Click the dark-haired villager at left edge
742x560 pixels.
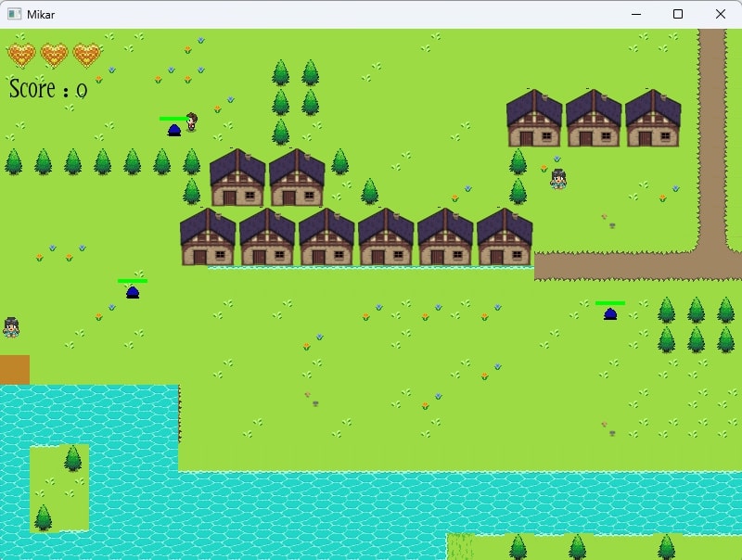pyautogui.click(x=11, y=327)
